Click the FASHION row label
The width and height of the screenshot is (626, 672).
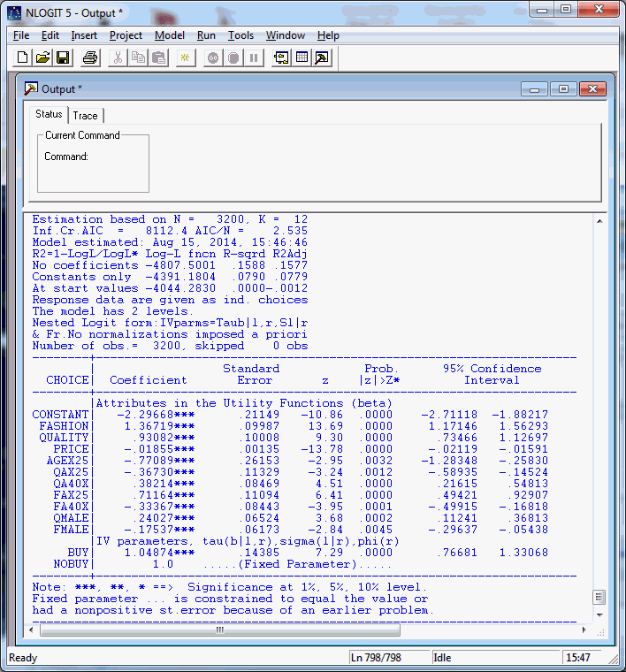[x=64, y=426]
